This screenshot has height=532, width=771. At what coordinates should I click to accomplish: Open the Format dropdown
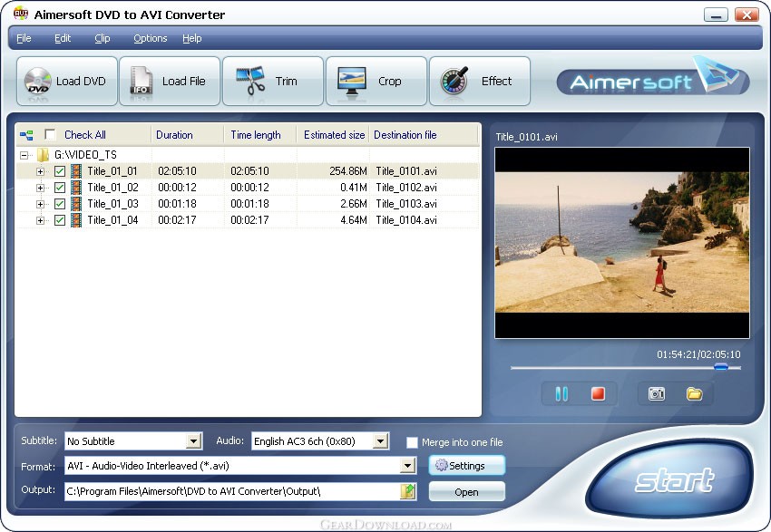pos(407,466)
